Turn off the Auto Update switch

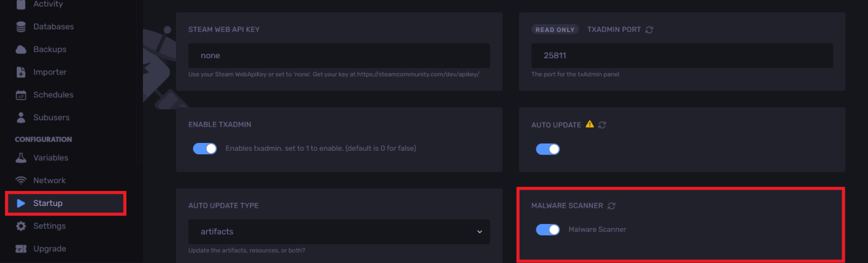click(x=547, y=148)
